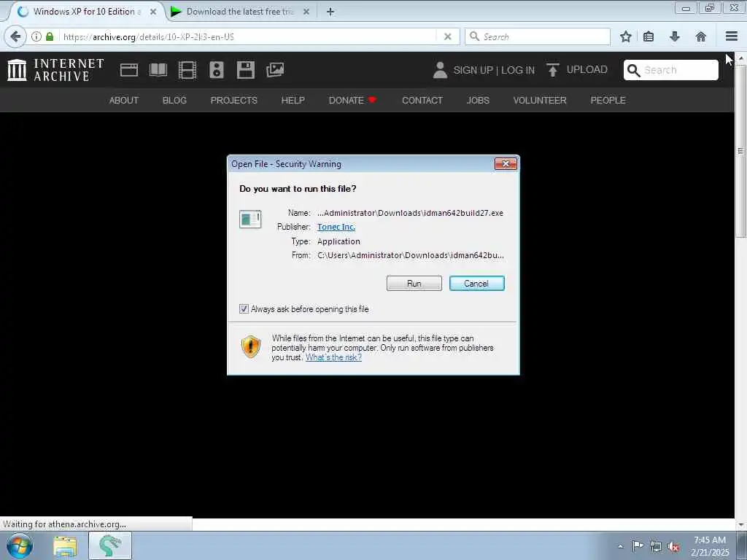Uncheck Always ask before opening this file

244,309
